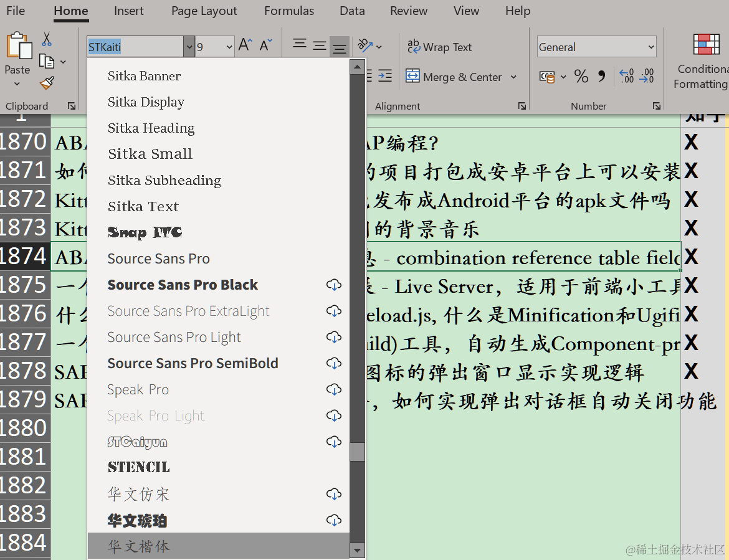729x560 pixels.
Task: Click the font list scroll down arrow
Action: 357,550
